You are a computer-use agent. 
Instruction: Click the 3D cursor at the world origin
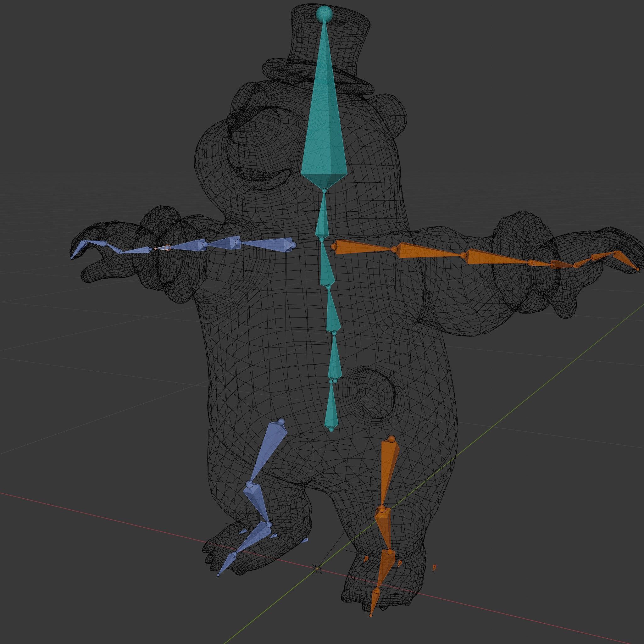tap(317, 569)
